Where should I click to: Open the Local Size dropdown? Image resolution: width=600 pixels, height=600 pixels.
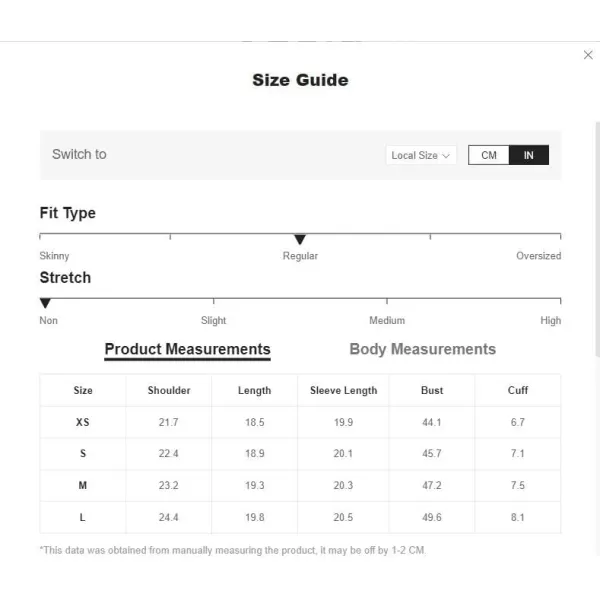pyautogui.click(x=421, y=155)
